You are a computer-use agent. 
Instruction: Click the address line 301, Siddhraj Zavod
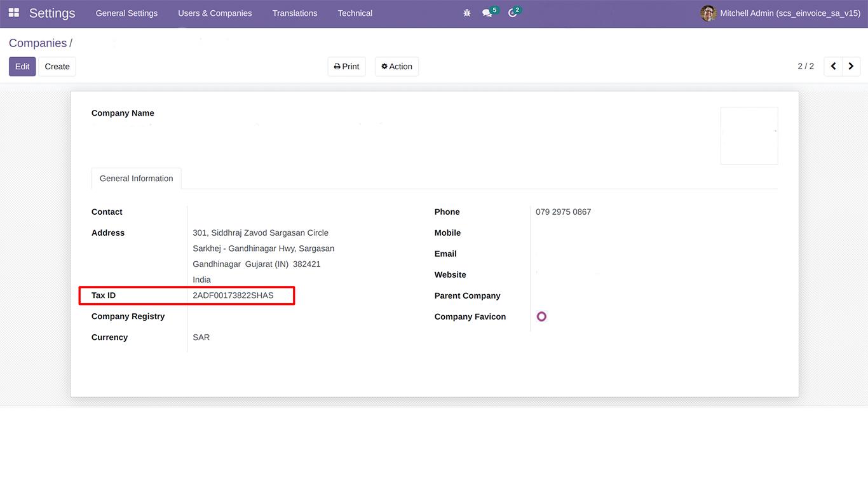tap(261, 233)
